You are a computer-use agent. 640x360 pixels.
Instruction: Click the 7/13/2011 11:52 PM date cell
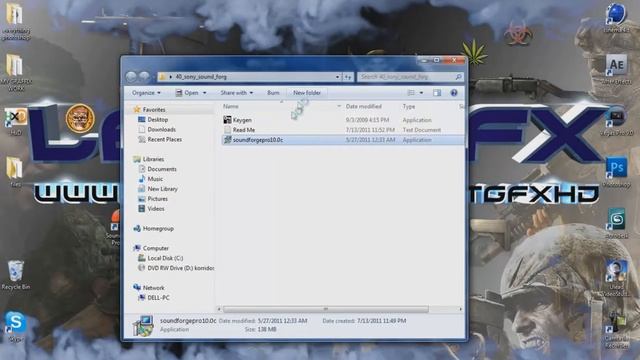(x=370, y=130)
